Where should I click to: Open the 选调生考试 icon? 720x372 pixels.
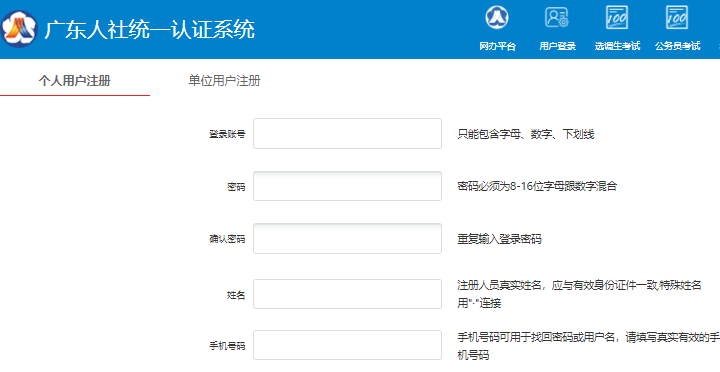tap(617, 17)
